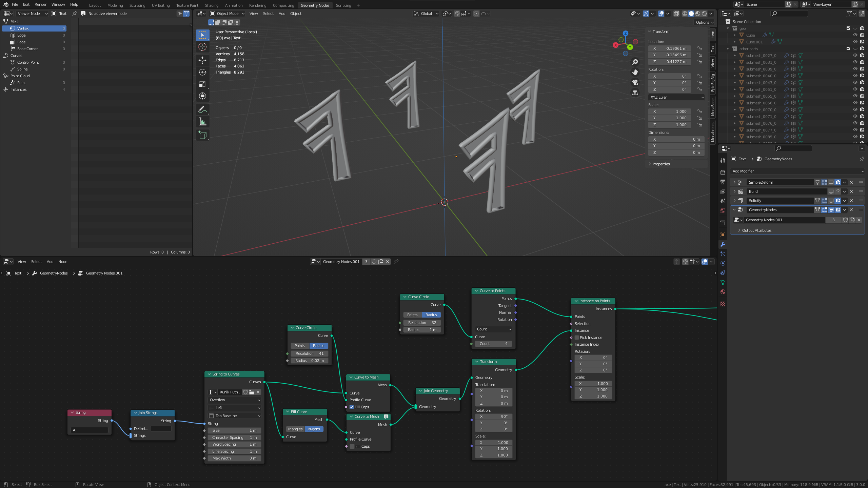Screen dimensions: 868x488
Task: Enable Fill Caps on second Curve to Mesh
Action: [352, 446]
